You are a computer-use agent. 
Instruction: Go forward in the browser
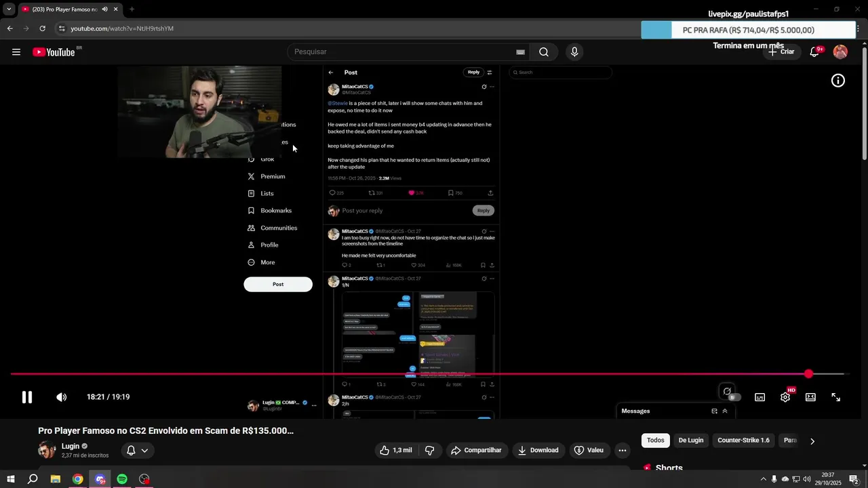(26, 28)
